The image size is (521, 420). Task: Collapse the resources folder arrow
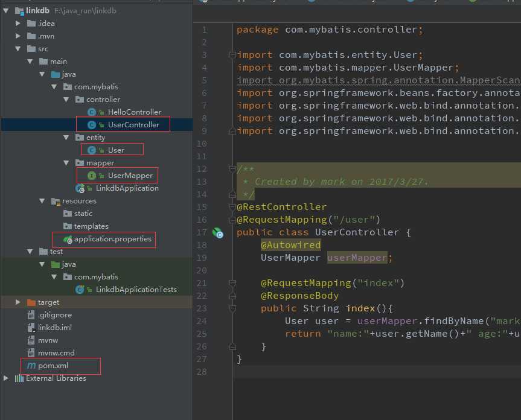coord(42,200)
